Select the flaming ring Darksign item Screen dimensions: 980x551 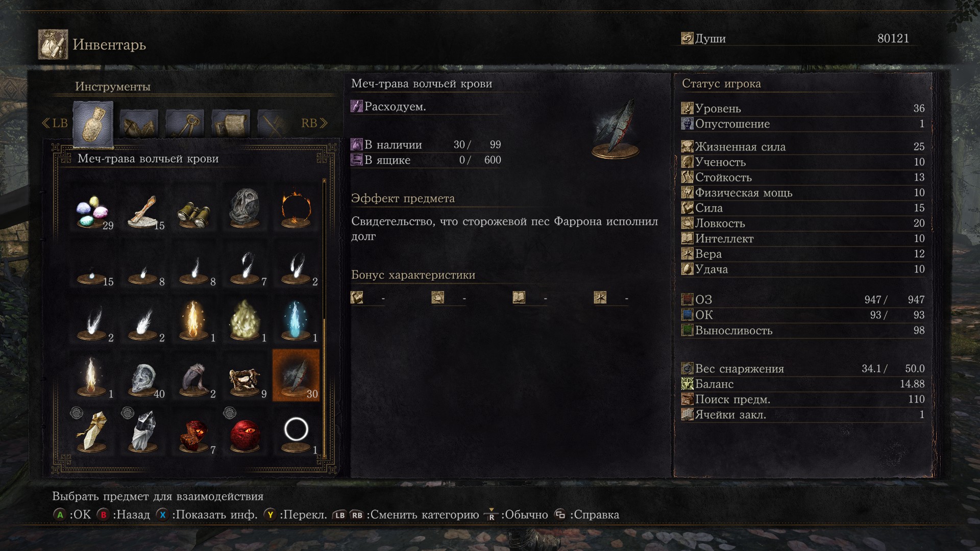click(296, 210)
